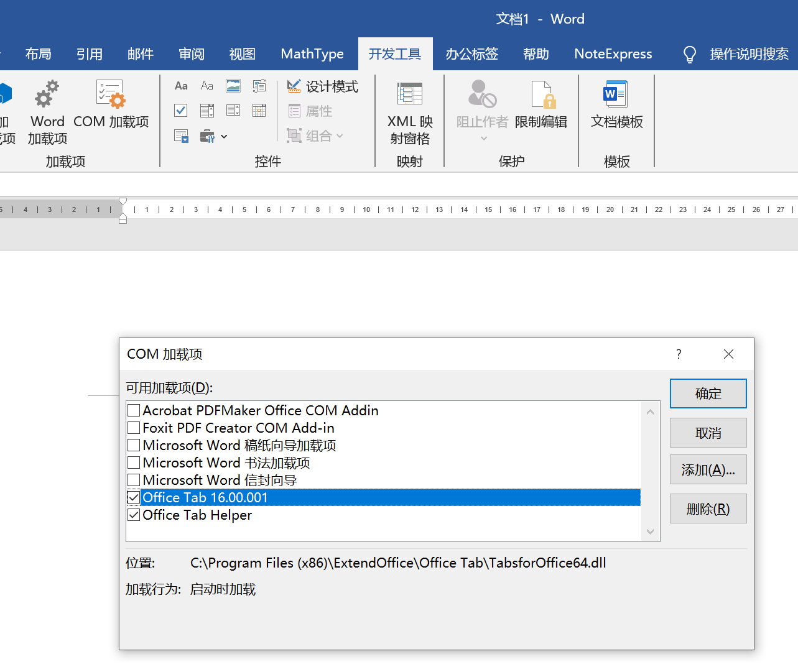Image resolution: width=798 pixels, height=672 pixels.
Task: Open COM 加载项 add-ins manager
Action: coord(111,104)
